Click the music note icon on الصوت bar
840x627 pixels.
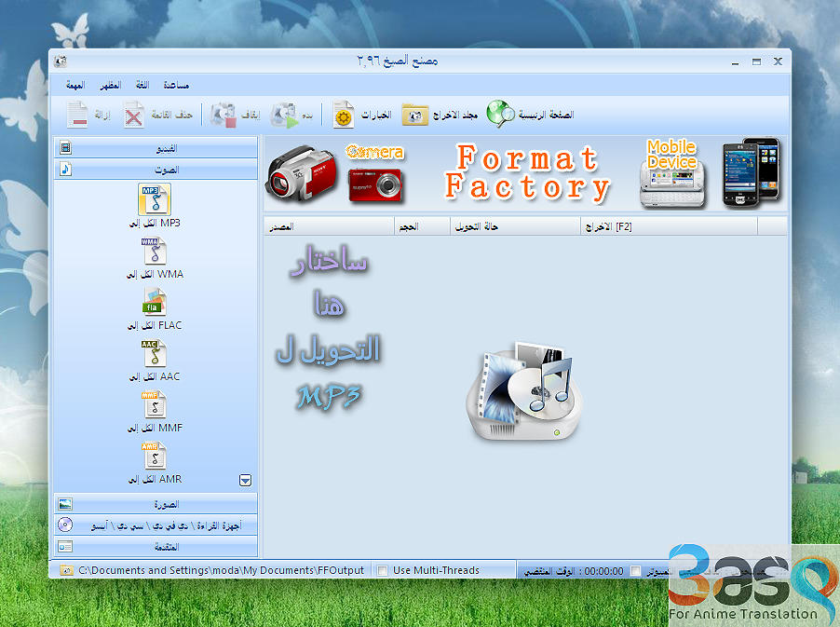66,170
